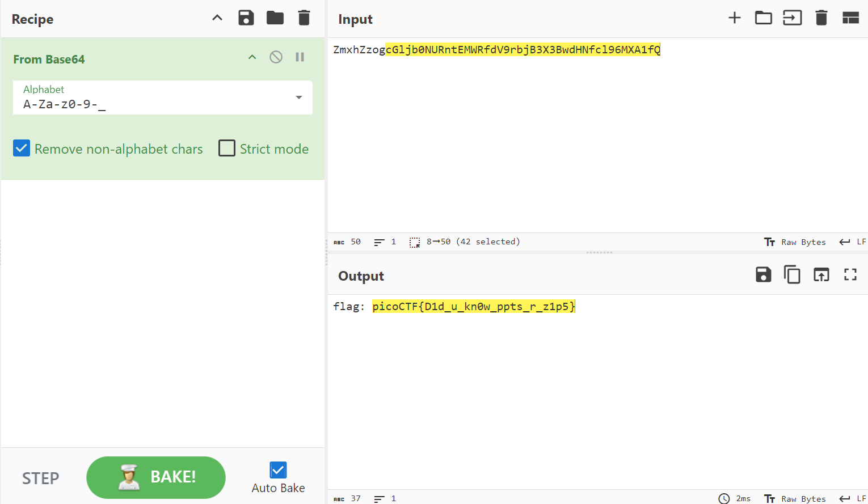This screenshot has width=868, height=504.
Task: Load a saved recipe folder icon
Action: click(275, 18)
